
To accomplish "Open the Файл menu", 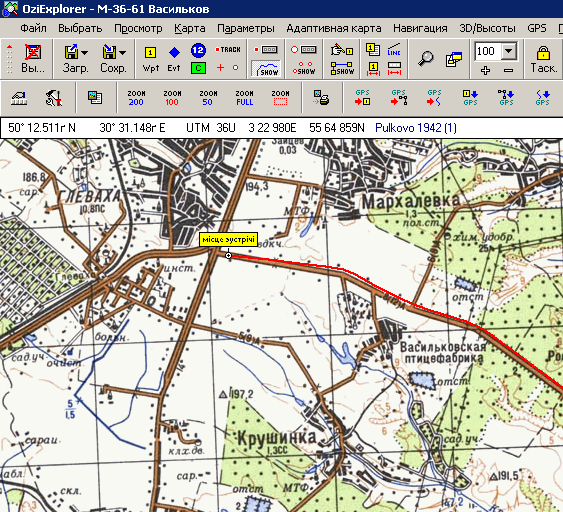I will point(33,28).
